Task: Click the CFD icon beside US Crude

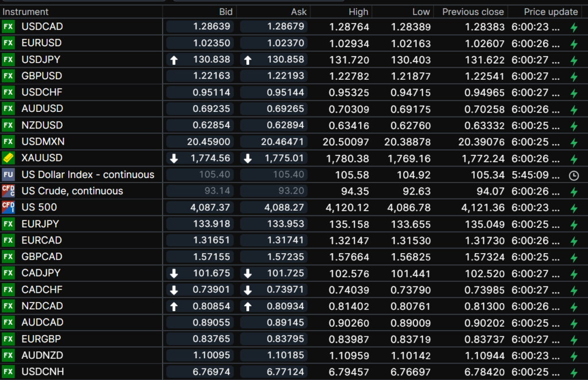Action: click(x=9, y=191)
